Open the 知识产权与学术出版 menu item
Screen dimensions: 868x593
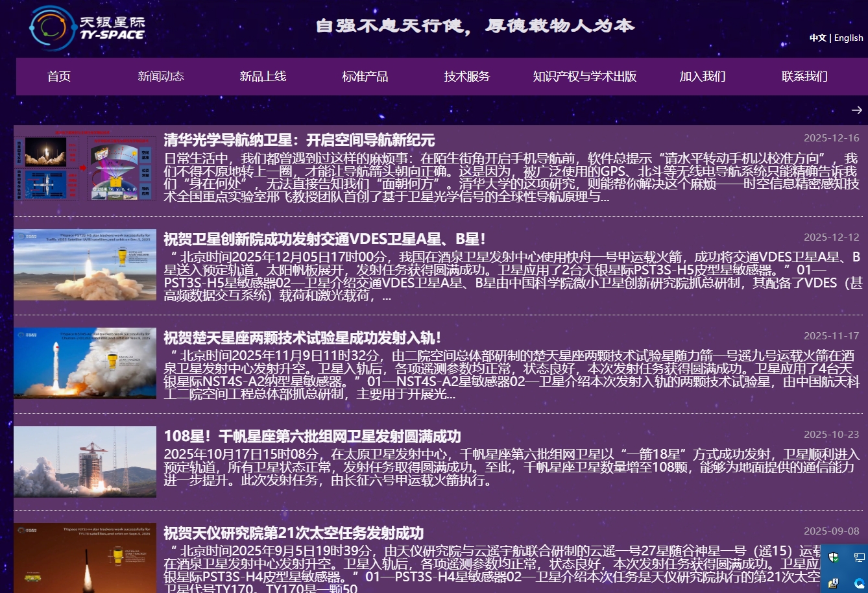pyautogui.click(x=585, y=77)
